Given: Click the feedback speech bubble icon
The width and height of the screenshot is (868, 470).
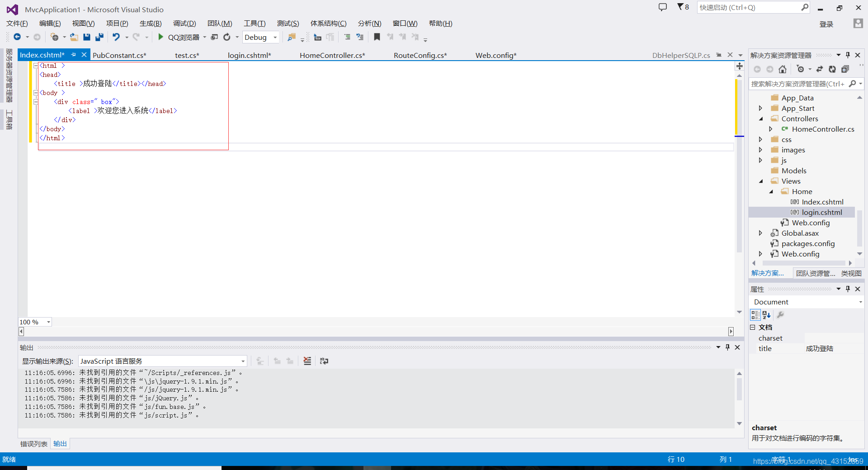Looking at the screenshot, I should point(663,7).
